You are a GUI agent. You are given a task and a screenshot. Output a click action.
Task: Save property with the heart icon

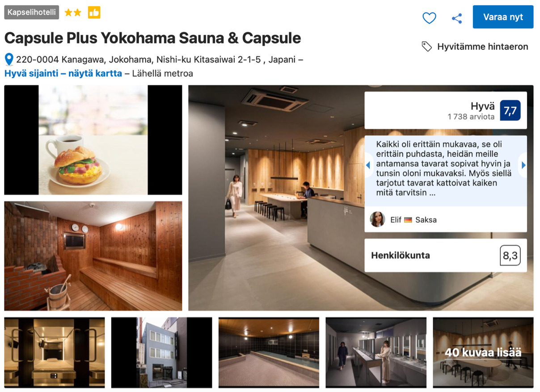click(x=429, y=18)
